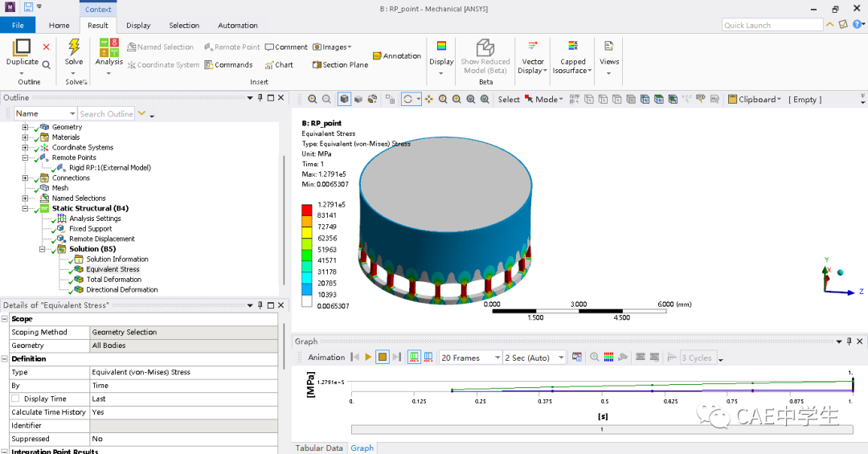This screenshot has width=868, height=454.
Task: Click the Rotate icon in graphics toolbar
Action: click(x=408, y=99)
